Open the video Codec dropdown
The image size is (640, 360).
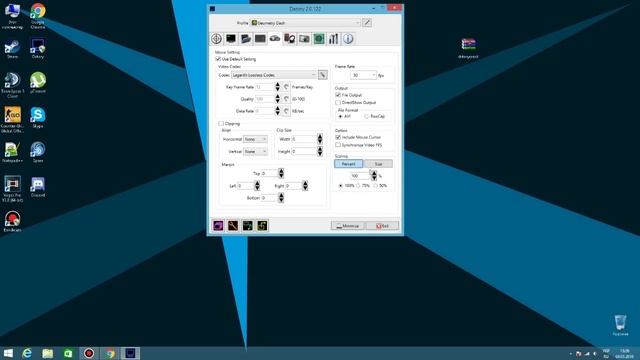[274, 75]
